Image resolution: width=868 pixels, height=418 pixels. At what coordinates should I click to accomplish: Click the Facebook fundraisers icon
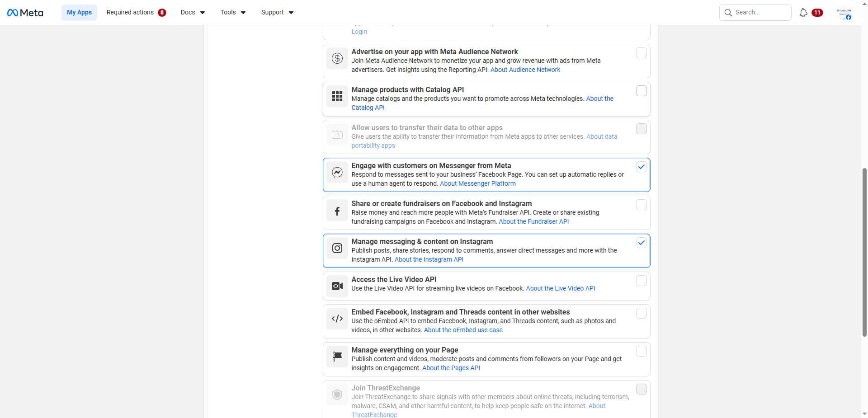(337, 211)
